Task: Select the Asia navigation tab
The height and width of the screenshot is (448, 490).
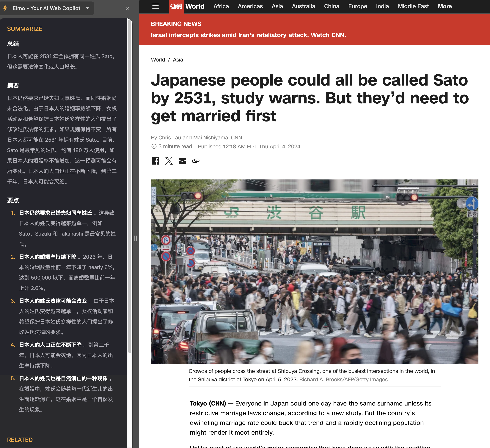Action: [x=277, y=6]
